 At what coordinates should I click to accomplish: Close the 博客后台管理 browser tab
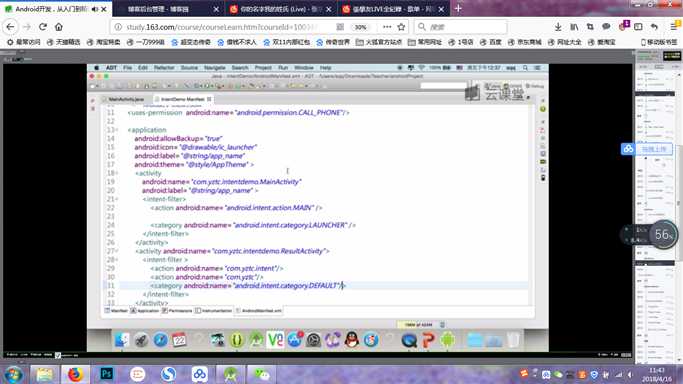216,9
